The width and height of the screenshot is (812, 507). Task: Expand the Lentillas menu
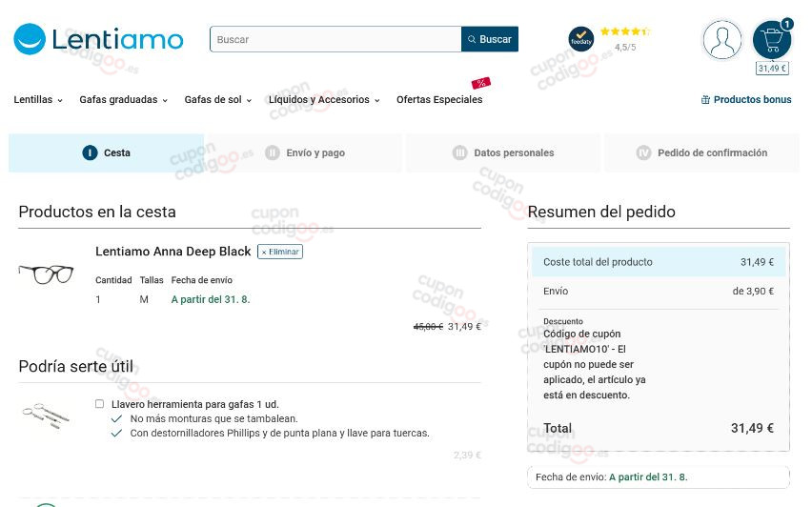pyautogui.click(x=38, y=99)
